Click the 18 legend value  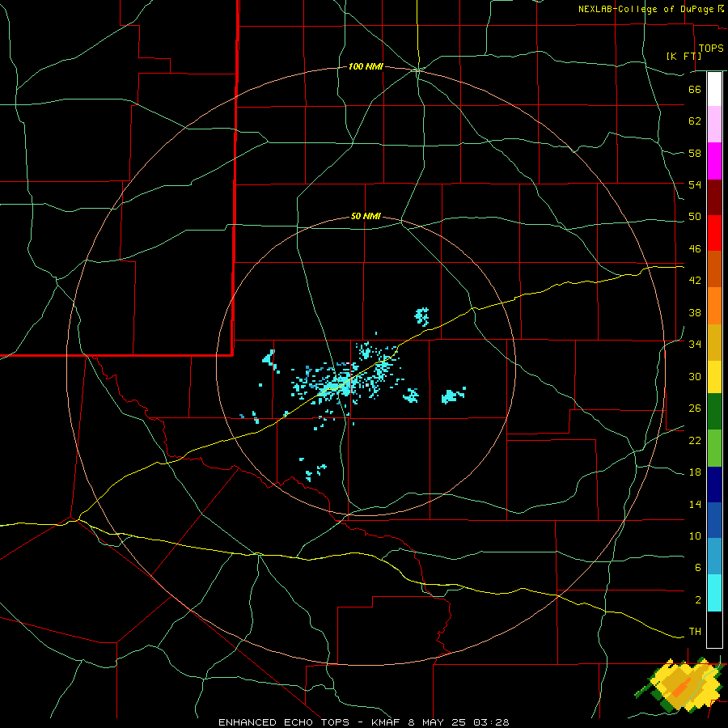[x=695, y=472]
